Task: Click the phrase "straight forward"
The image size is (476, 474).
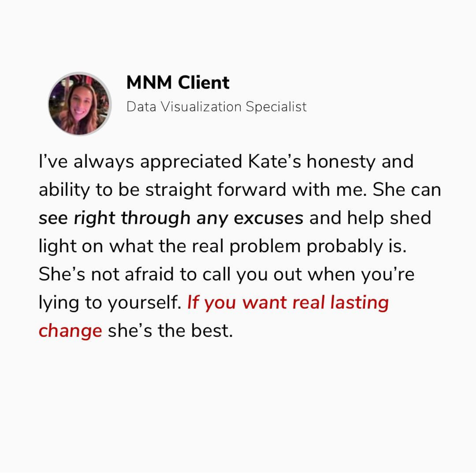Action: [215, 190]
